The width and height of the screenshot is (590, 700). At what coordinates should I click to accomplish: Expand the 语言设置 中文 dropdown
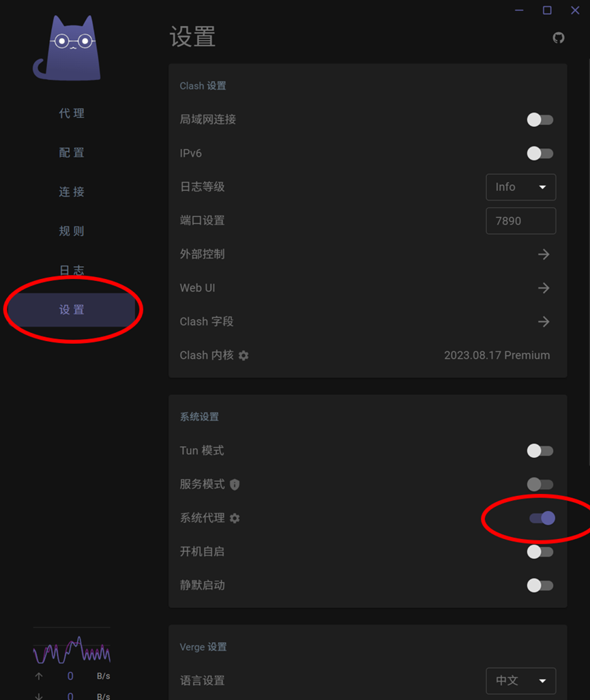[521, 681]
